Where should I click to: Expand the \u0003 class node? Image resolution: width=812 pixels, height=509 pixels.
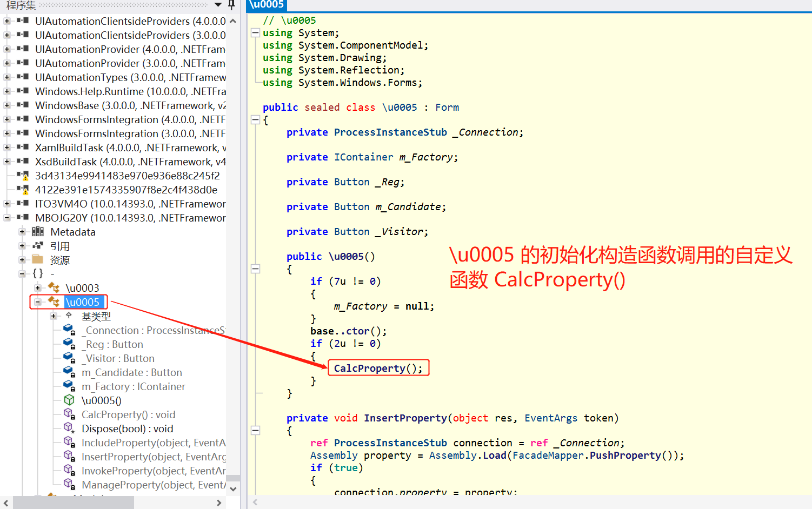click(38, 288)
